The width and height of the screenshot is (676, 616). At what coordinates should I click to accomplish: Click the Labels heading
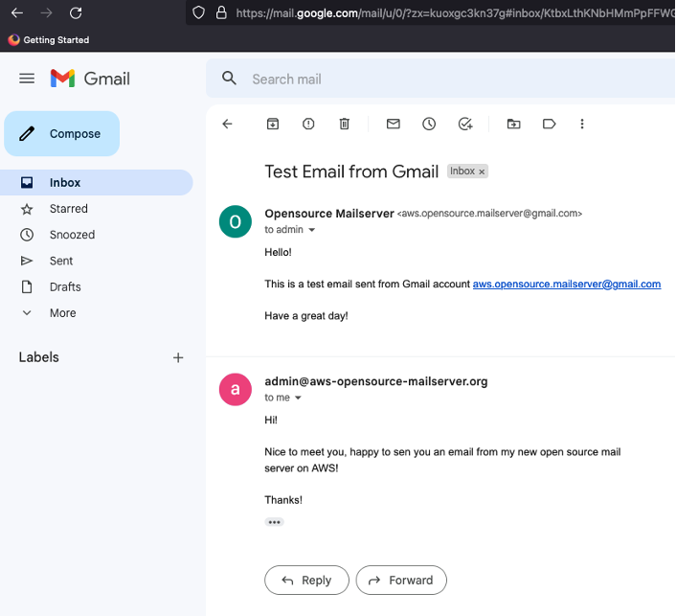click(39, 357)
